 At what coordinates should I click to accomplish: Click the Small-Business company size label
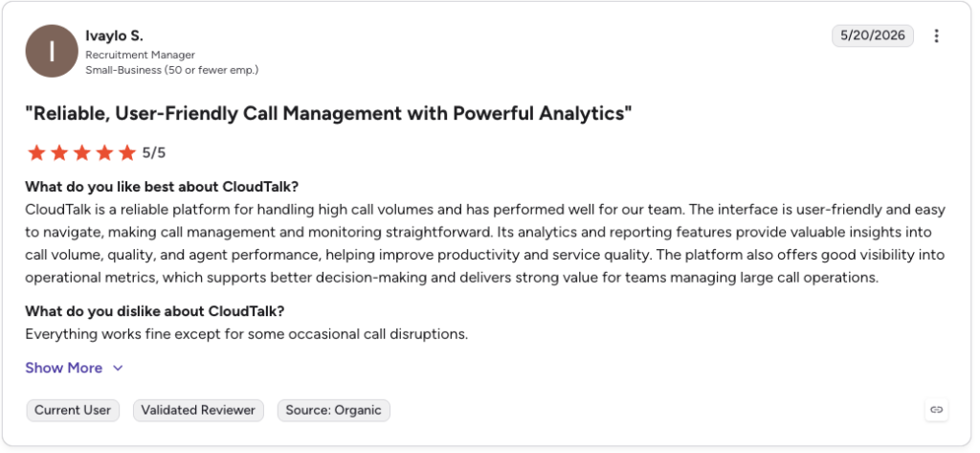click(172, 70)
